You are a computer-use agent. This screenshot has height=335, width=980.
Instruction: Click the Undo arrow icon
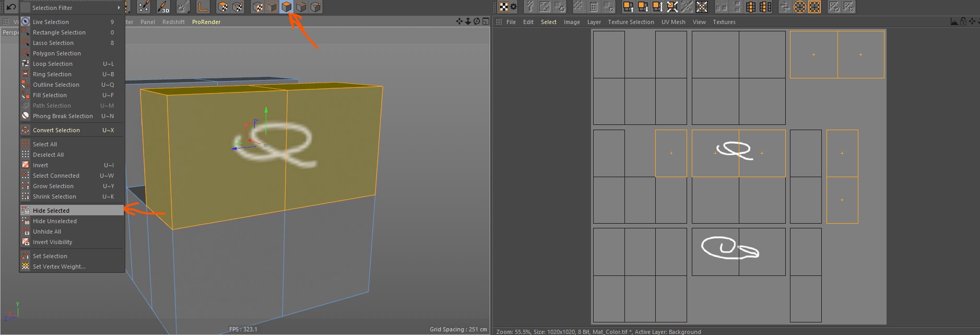[11, 7]
